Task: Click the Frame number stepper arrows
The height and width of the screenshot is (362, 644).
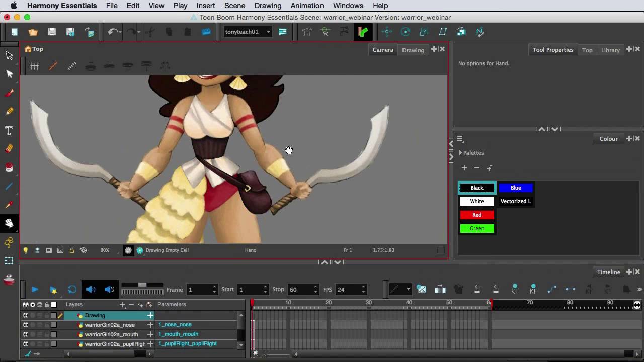Action: pos(214,289)
